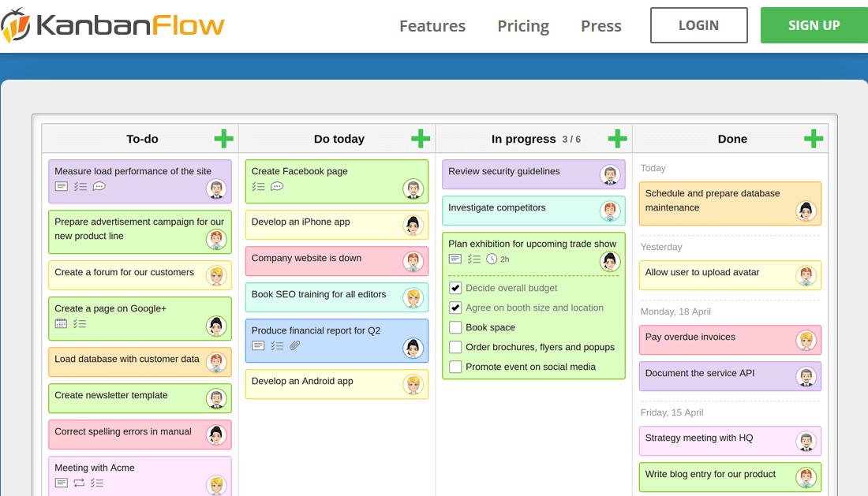Click the LOGIN button
The image size is (868, 496).
698,25
